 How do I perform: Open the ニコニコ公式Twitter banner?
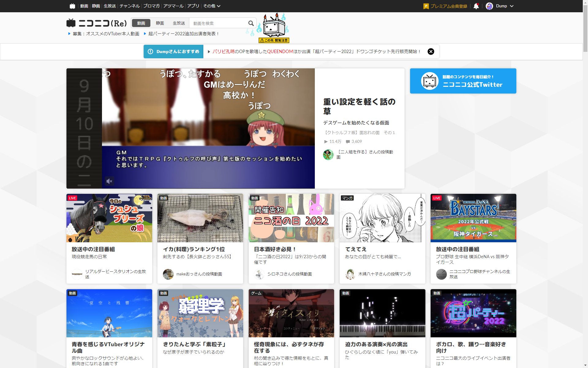pyautogui.click(x=463, y=81)
